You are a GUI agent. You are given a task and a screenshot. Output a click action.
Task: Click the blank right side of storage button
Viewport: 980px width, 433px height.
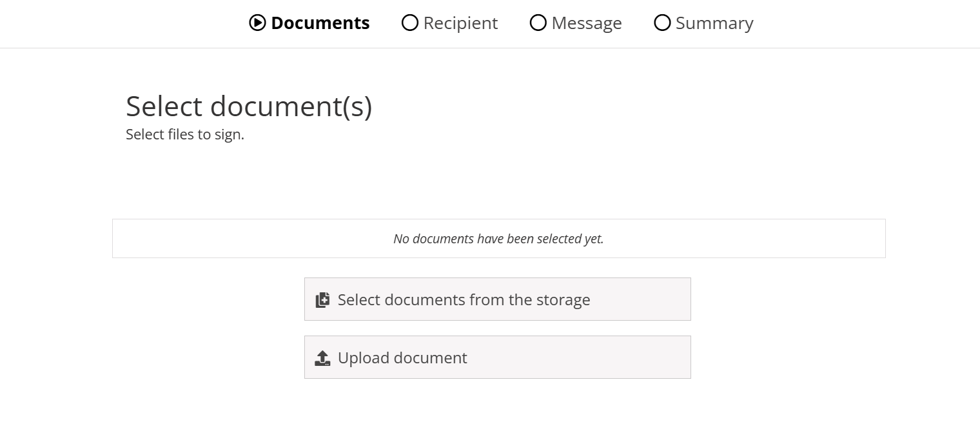point(645,299)
